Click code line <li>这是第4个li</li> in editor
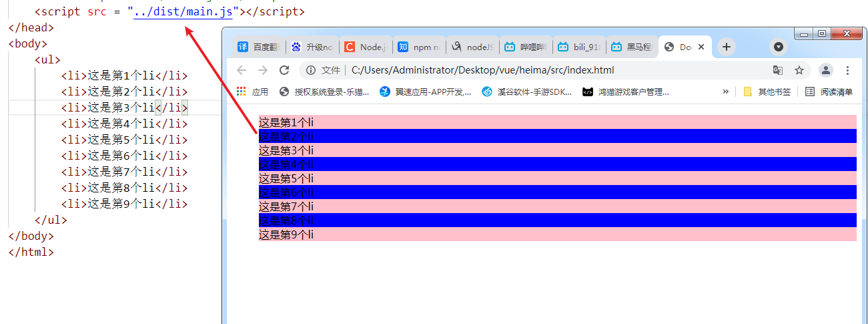The image size is (868, 324). point(124,124)
